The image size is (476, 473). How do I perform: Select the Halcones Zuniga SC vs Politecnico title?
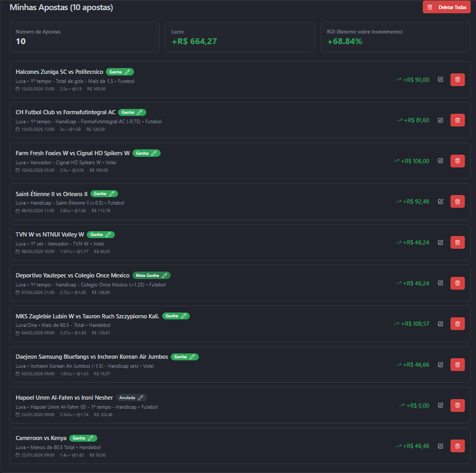coord(60,72)
